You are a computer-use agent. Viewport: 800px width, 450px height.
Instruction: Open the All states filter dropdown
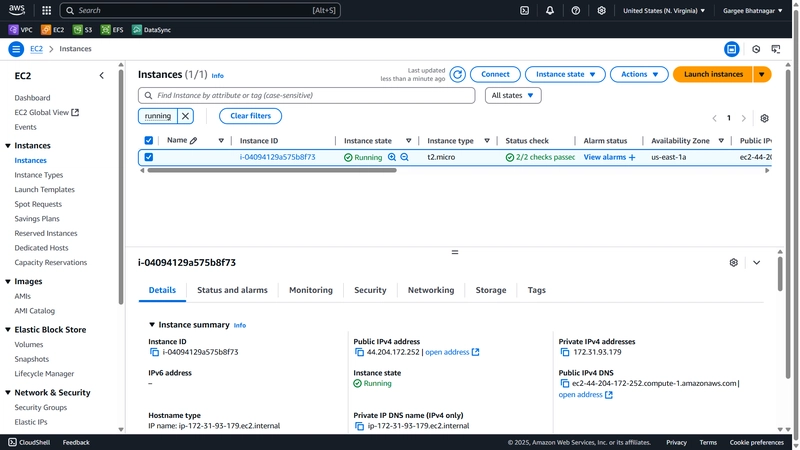click(513, 95)
